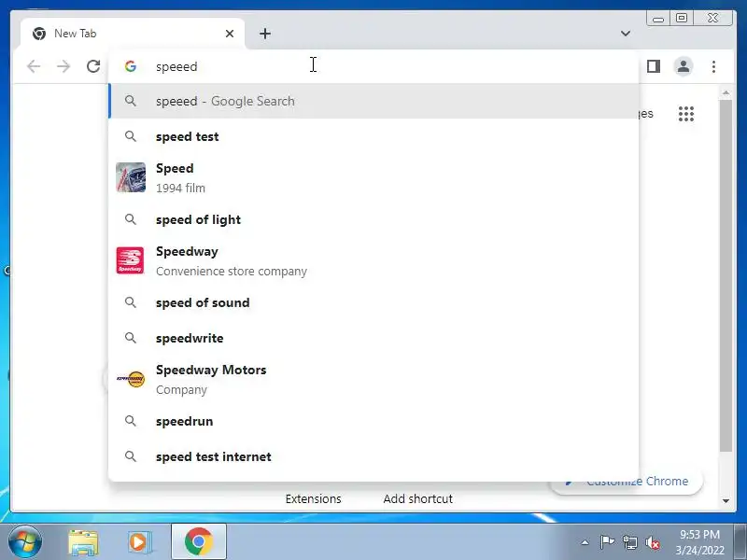Viewport: 747px width, 560px height.
Task: Click the browser Forward arrow
Action: click(63, 66)
